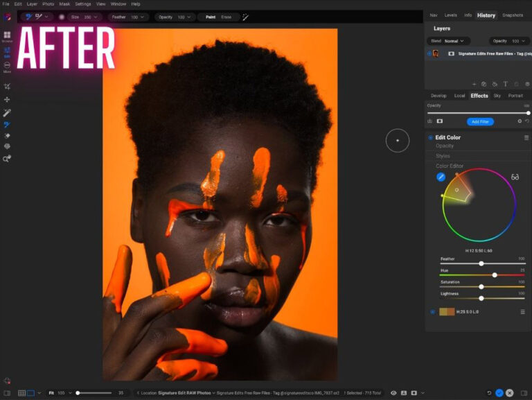Image resolution: width=532 pixels, height=400 pixels.
Task: Reset Effects with the undo arrow icon
Action: [x=527, y=121]
